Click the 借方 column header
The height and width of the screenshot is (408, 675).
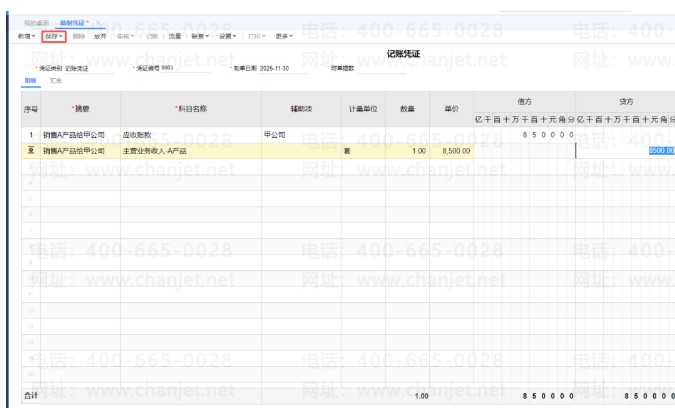point(524,102)
